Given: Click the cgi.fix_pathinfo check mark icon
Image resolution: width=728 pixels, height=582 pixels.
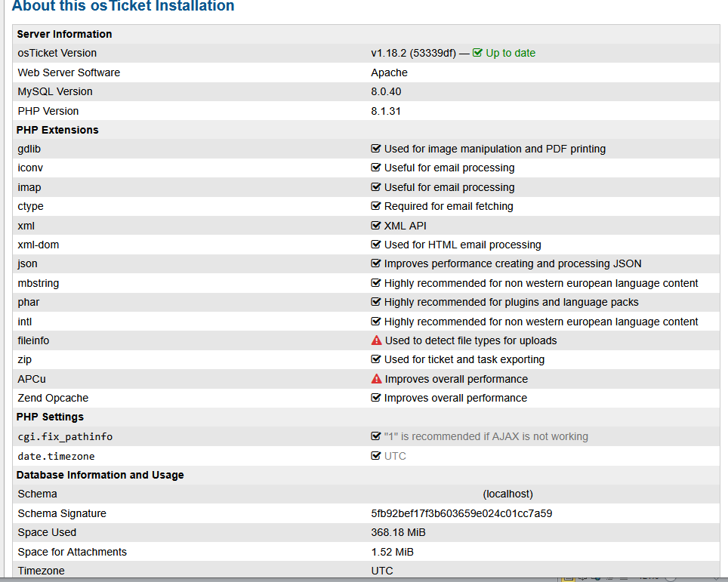Looking at the screenshot, I should (x=376, y=436).
